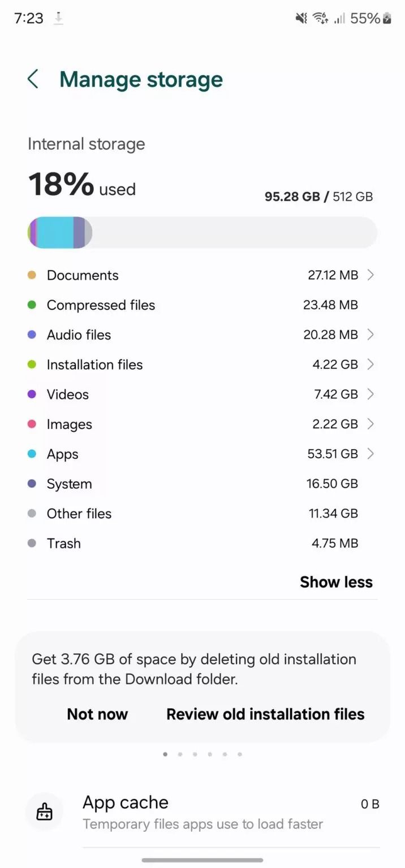Tap the battery charging icon
The image size is (405, 868).
tap(387, 18)
